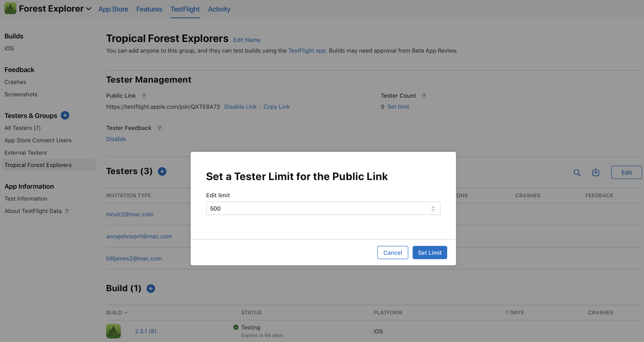Confirm with the Set Limit button
This screenshot has width=644, height=342.
[x=430, y=253]
